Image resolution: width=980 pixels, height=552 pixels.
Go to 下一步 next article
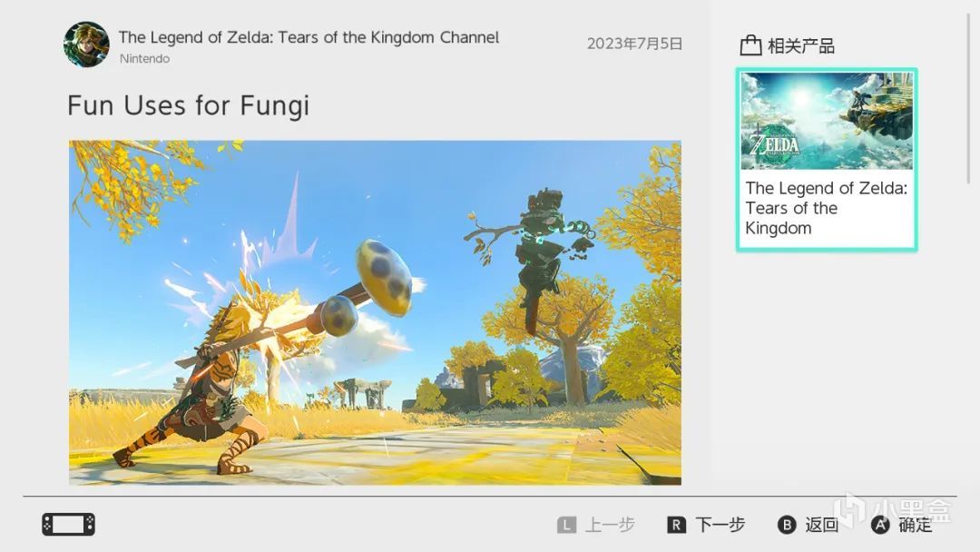[x=720, y=525]
